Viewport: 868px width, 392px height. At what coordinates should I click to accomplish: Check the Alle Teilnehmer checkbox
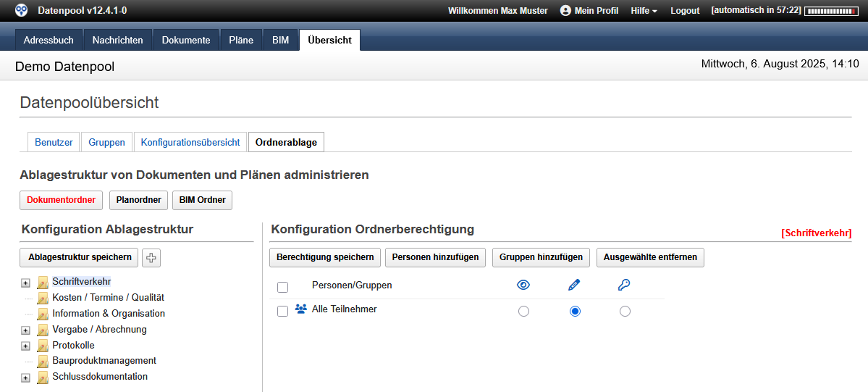pos(283,312)
